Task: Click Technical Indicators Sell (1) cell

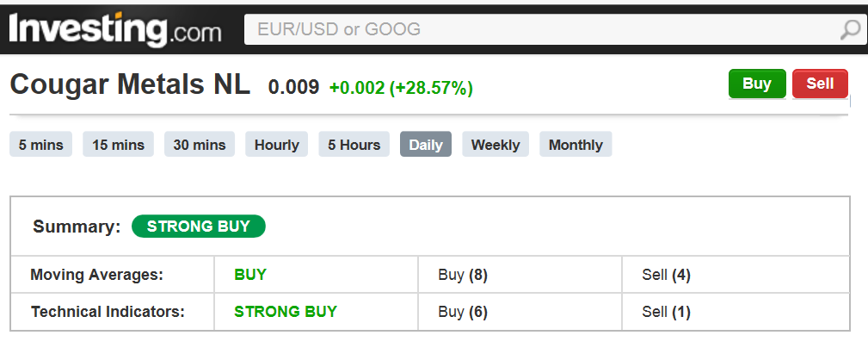Action: pyautogui.click(x=736, y=312)
